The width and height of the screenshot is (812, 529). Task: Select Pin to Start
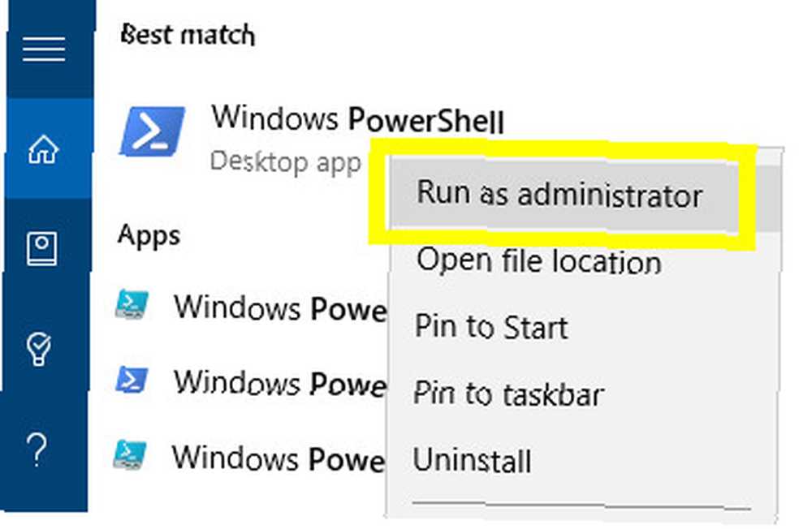coord(491,327)
